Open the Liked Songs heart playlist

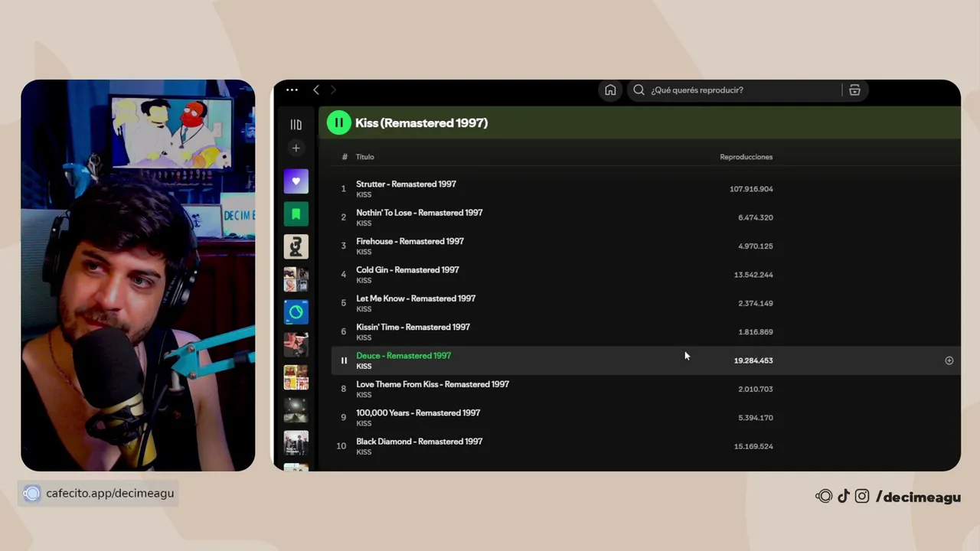coord(296,181)
